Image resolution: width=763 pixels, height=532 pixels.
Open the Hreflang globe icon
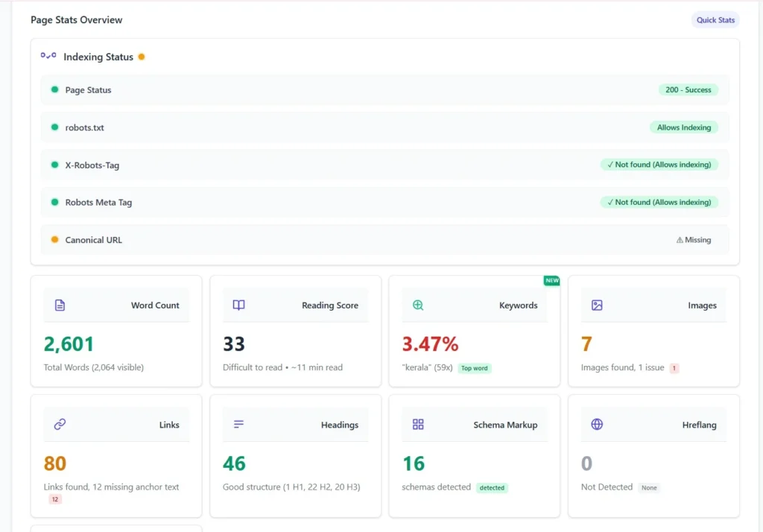(x=597, y=425)
